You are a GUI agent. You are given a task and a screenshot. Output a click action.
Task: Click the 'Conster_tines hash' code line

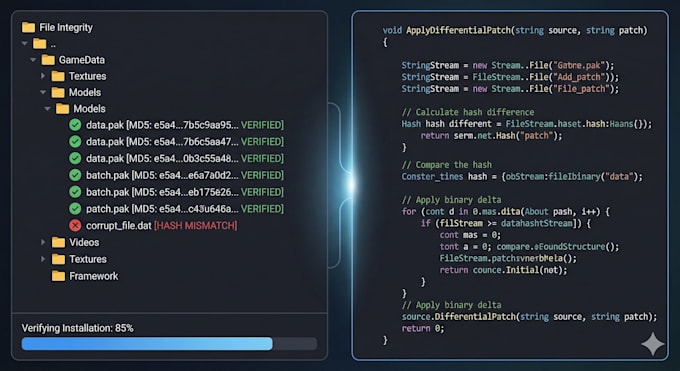[522, 177]
